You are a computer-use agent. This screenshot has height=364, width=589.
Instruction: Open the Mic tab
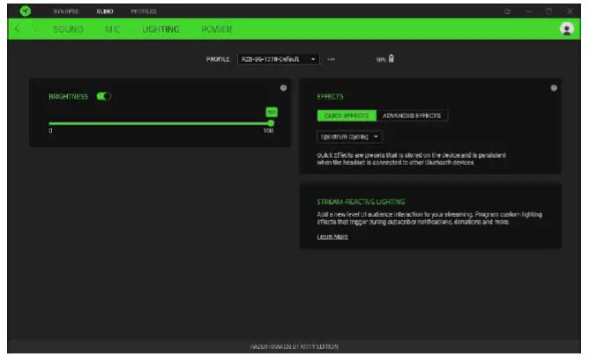112,29
